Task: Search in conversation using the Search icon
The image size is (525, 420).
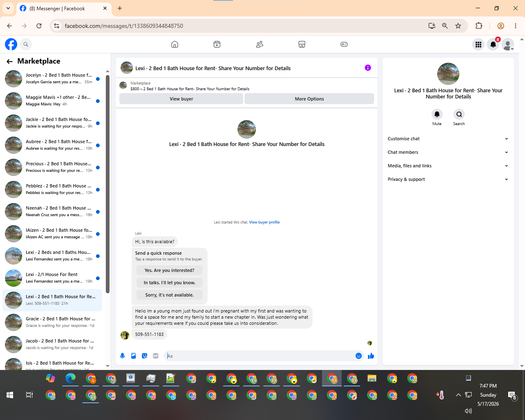Action: pos(459,114)
